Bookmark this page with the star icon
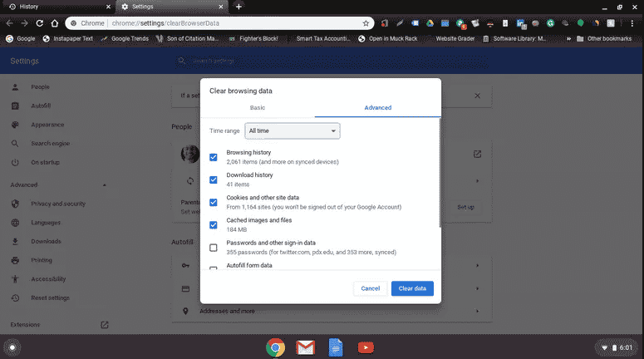This screenshot has height=359, width=644. point(366,23)
